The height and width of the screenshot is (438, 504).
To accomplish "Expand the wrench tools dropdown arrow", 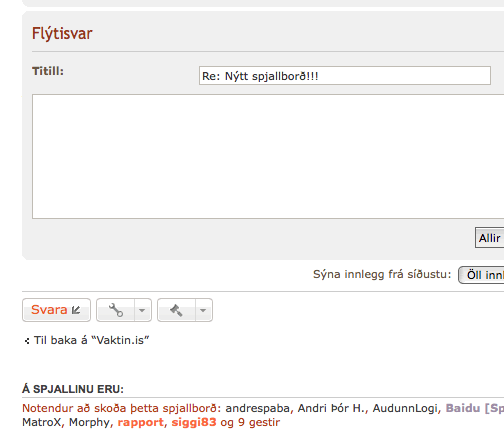I will coord(142,310).
